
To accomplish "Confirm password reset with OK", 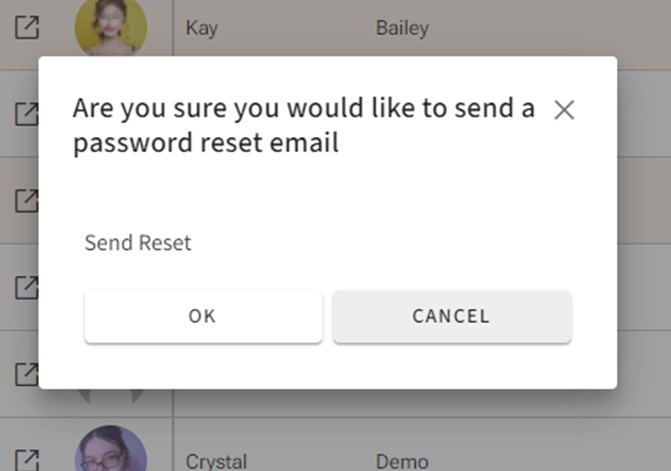I will point(203,317).
